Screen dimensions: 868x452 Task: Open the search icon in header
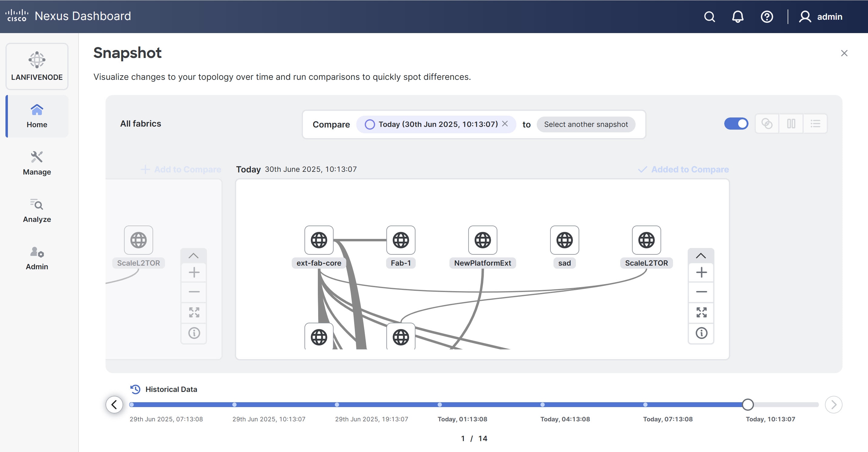pyautogui.click(x=709, y=16)
